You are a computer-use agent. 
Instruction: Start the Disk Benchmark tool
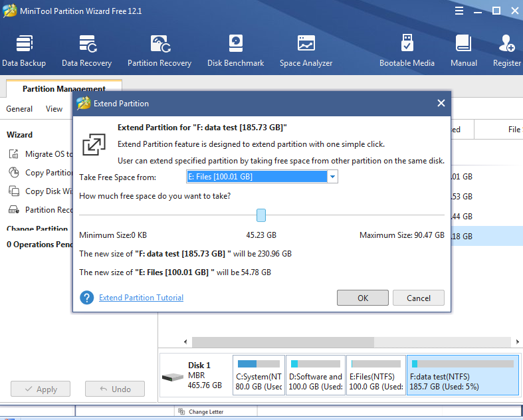235,51
